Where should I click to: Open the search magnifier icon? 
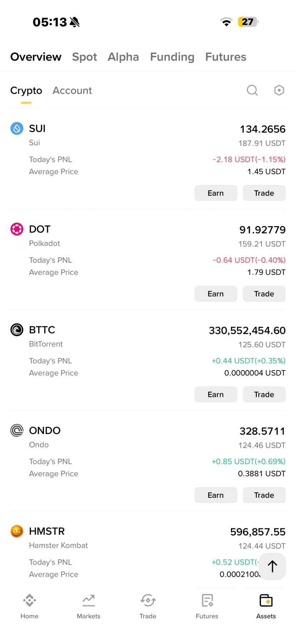coord(252,90)
